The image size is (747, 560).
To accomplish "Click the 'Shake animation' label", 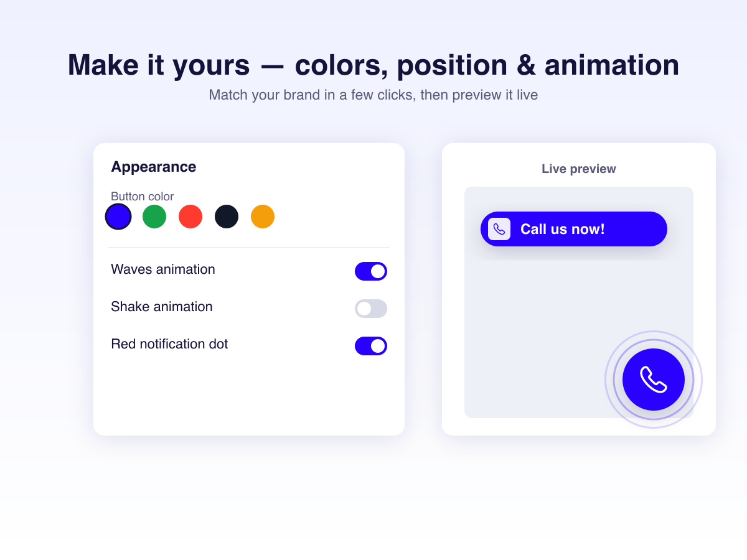I will (162, 307).
